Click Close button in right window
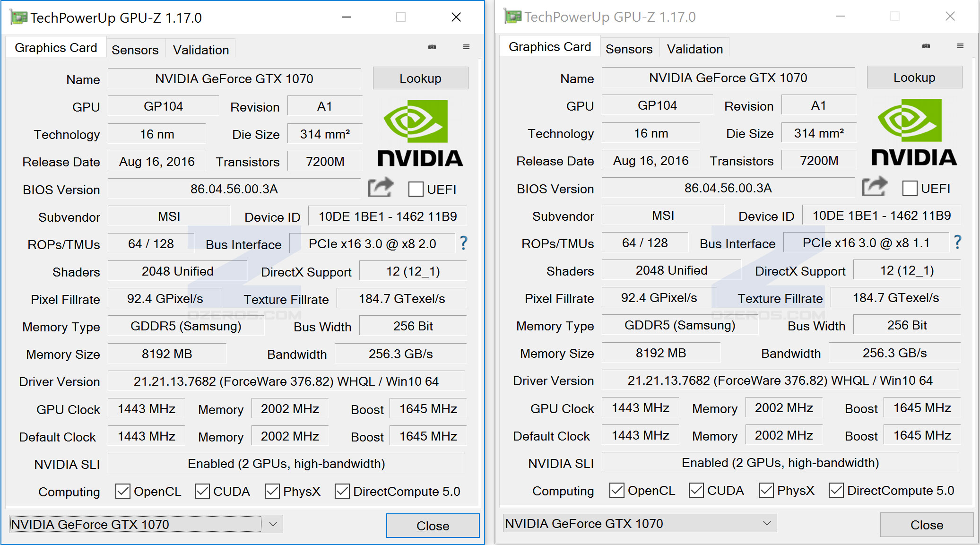 click(927, 525)
